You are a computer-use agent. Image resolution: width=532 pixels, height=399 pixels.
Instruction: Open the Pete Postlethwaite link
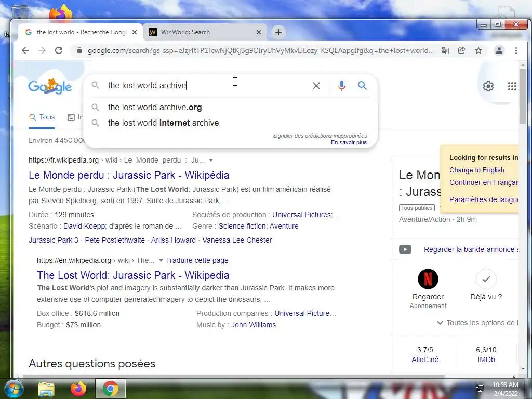coord(115,240)
